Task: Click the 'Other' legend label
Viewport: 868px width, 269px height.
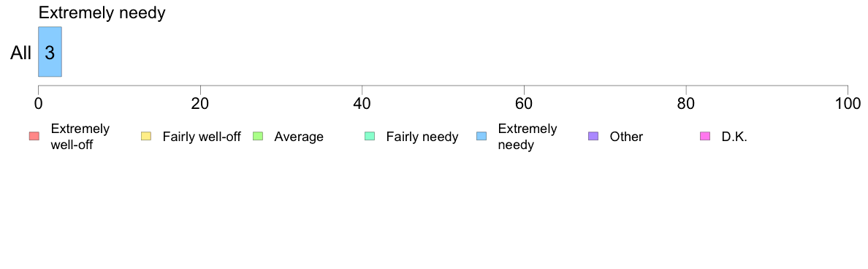Action: click(626, 137)
